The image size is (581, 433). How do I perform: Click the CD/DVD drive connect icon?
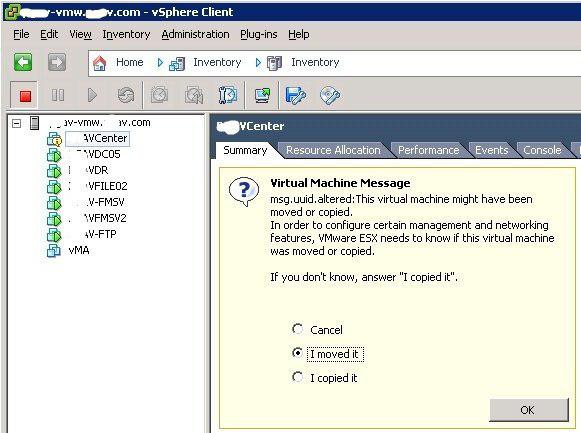click(330, 95)
